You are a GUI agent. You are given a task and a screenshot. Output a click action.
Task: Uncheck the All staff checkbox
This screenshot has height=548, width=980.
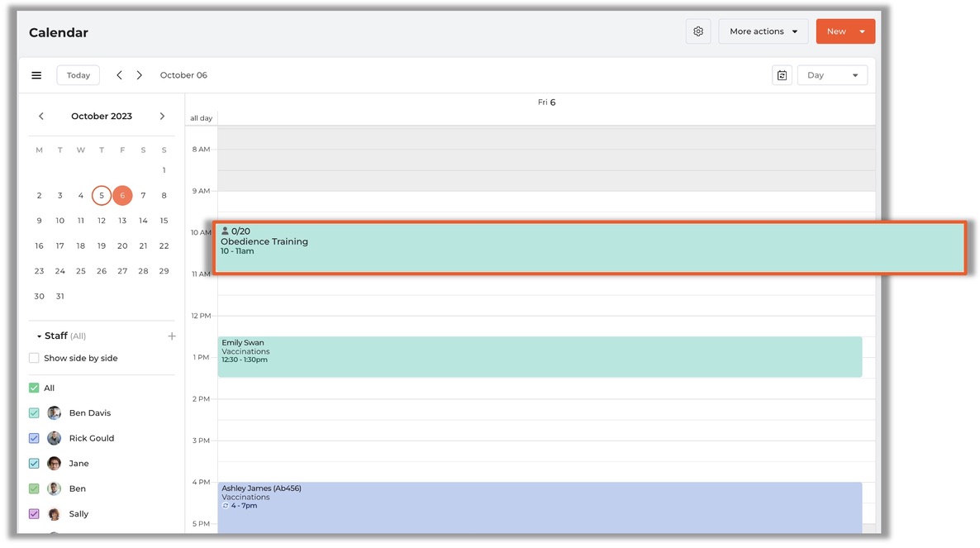(34, 388)
